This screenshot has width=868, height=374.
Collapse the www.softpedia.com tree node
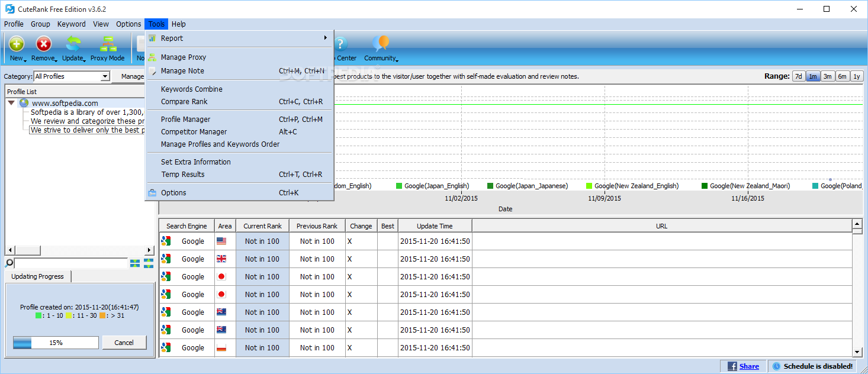tap(11, 103)
